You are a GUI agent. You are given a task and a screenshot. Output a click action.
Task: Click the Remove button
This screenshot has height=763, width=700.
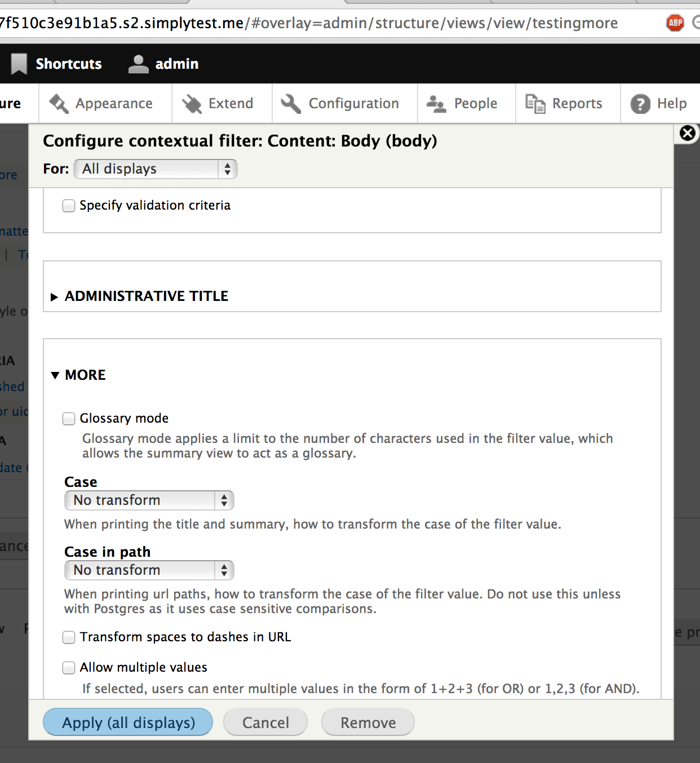click(368, 722)
